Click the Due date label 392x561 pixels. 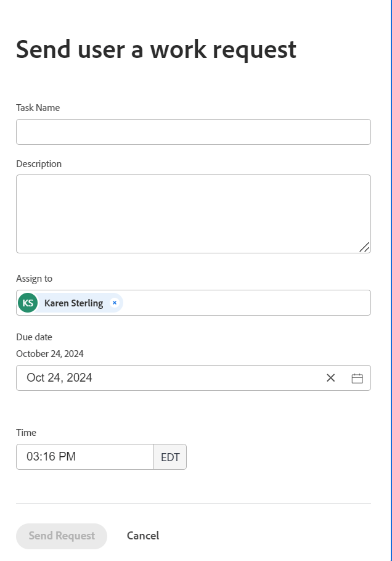[34, 337]
